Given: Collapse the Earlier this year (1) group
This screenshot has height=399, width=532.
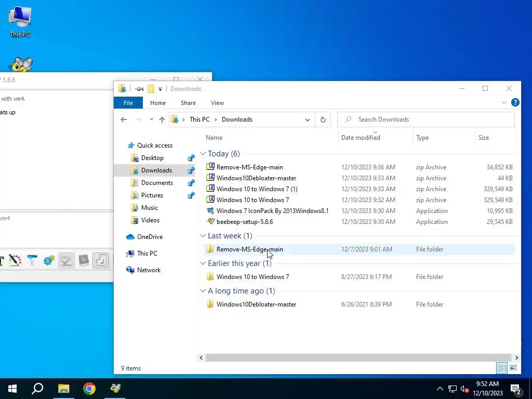Looking at the screenshot, I should coord(203,263).
